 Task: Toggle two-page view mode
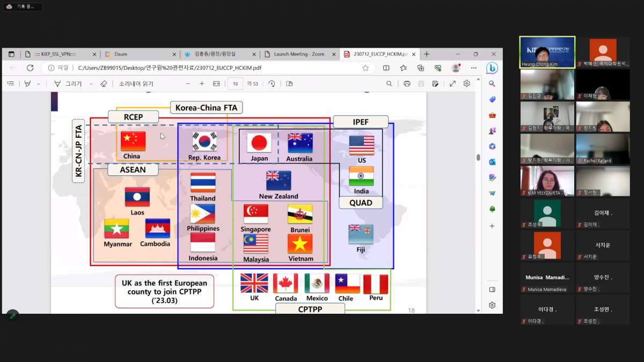290,84
